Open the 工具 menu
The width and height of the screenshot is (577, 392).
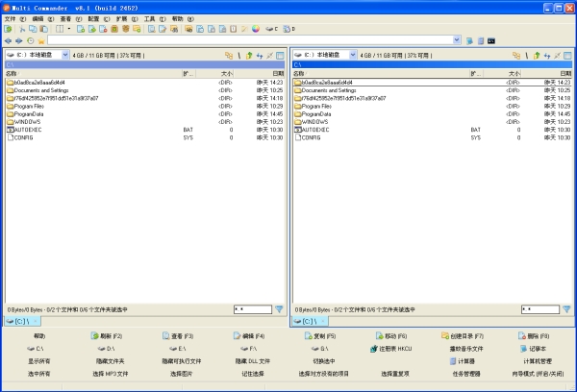[x=149, y=18]
